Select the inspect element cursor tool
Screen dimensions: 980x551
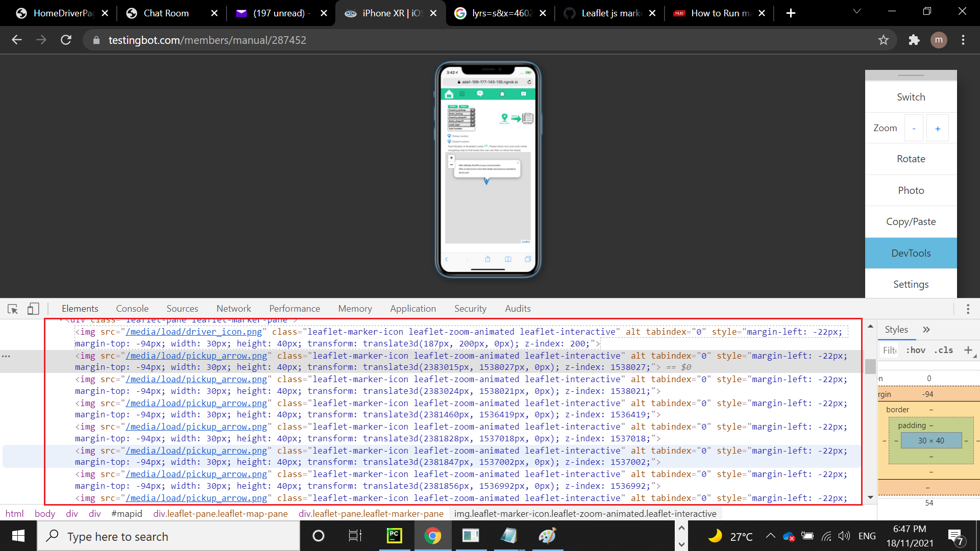(12, 309)
